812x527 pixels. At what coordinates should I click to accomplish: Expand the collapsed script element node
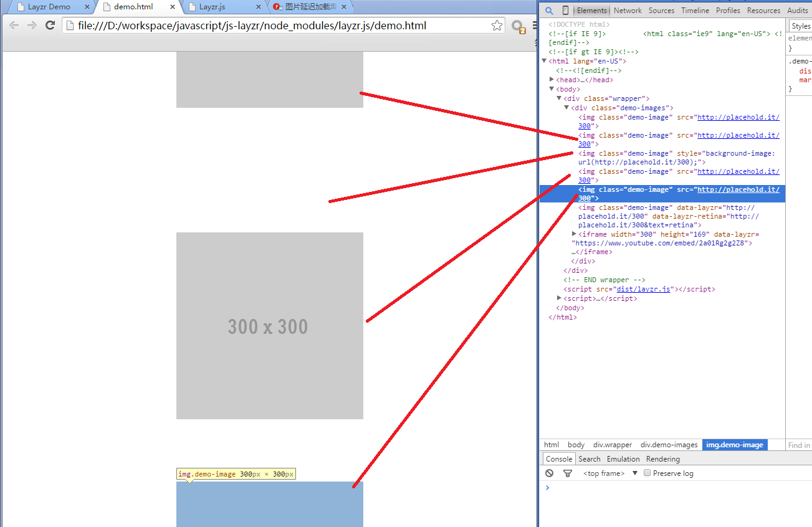coord(559,298)
